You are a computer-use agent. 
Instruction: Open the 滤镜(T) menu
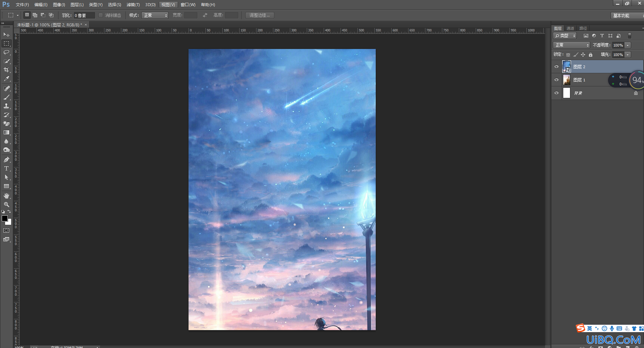pos(133,5)
